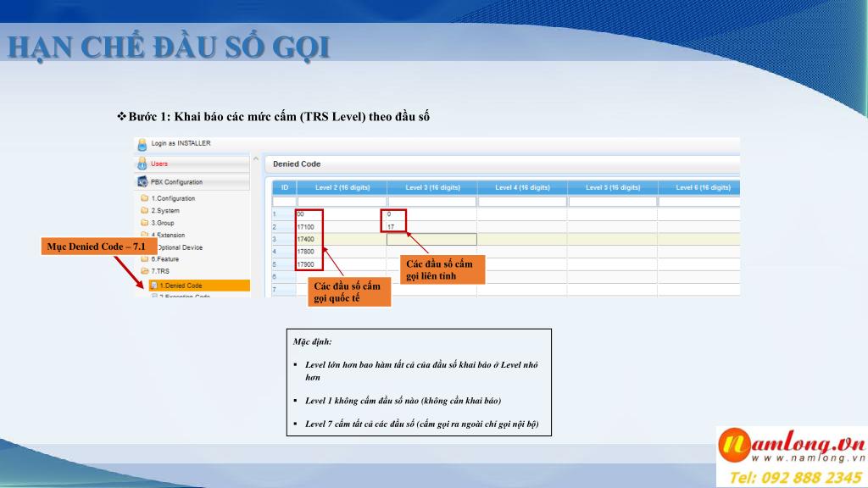Viewport: 868px width, 488px height.
Task: Expand the 6.Feature tree item
Action: (165, 259)
